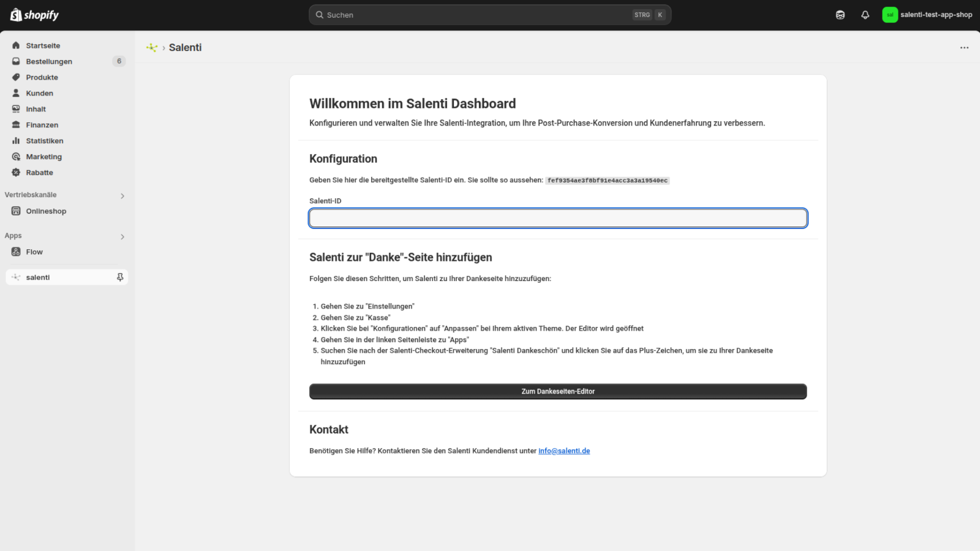Click the Kunden person icon
The image size is (980, 551).
pyautogui.click(x=16, y=93)
